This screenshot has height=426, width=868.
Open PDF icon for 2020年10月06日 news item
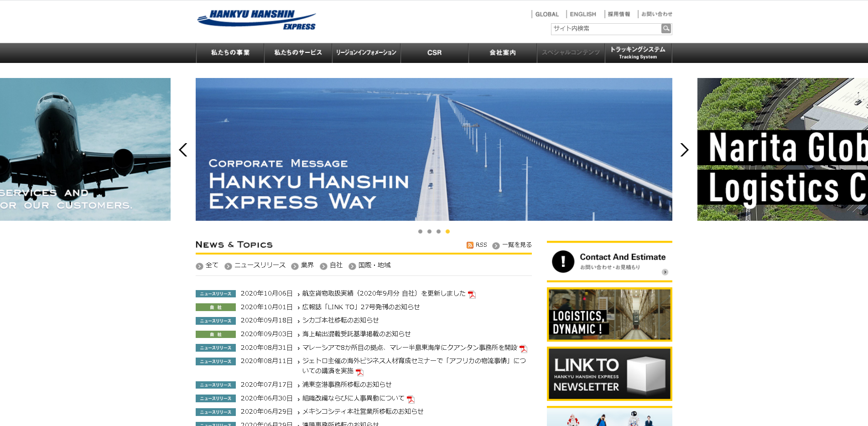472,295
